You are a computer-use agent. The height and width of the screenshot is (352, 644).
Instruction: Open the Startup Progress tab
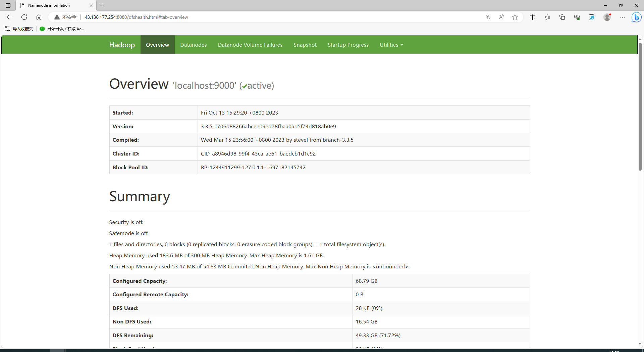pos(348,45)
